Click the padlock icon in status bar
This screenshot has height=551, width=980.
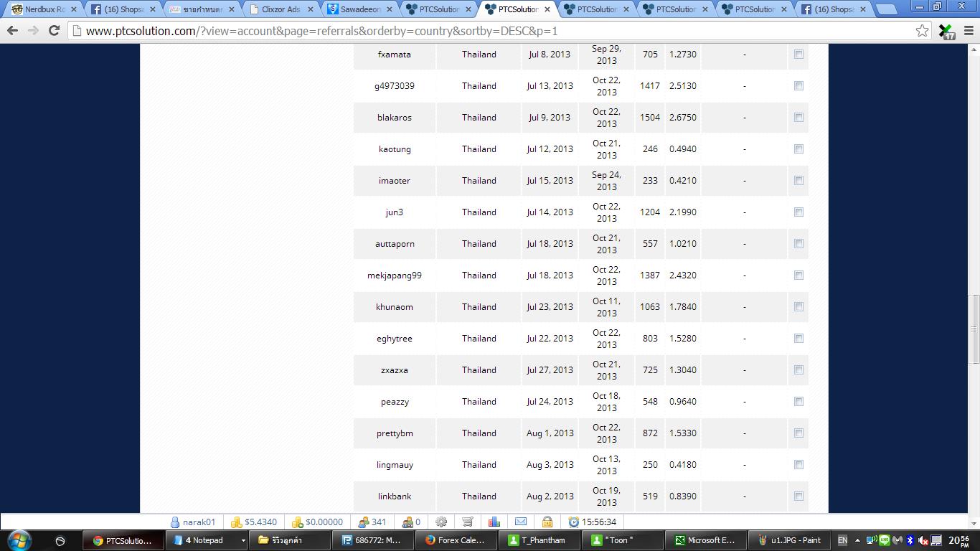pyautogui.click(x=547, y=522)
